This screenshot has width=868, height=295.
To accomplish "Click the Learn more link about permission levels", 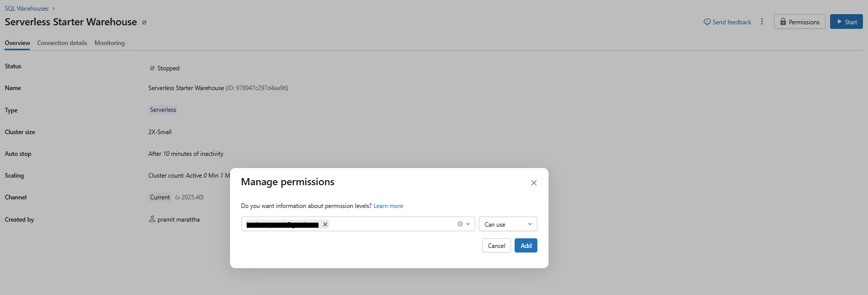I will pyautogui.click(x=388, y=205).
